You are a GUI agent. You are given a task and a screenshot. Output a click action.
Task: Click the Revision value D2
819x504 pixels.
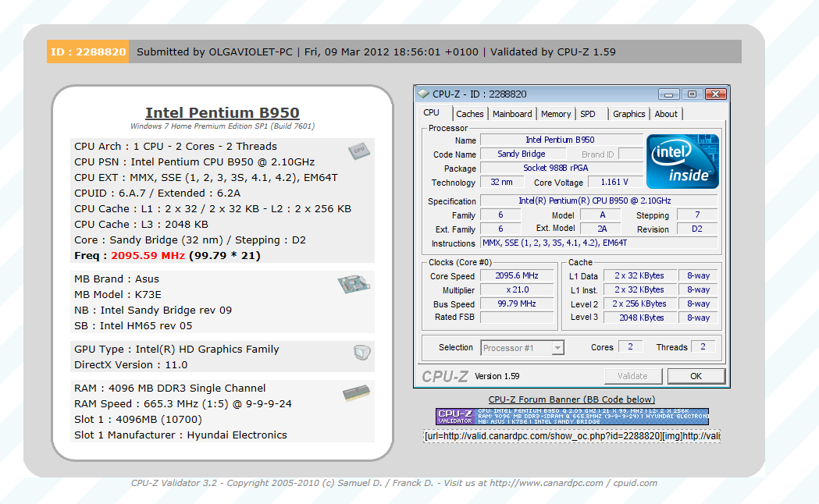click(x=696, y=229)
